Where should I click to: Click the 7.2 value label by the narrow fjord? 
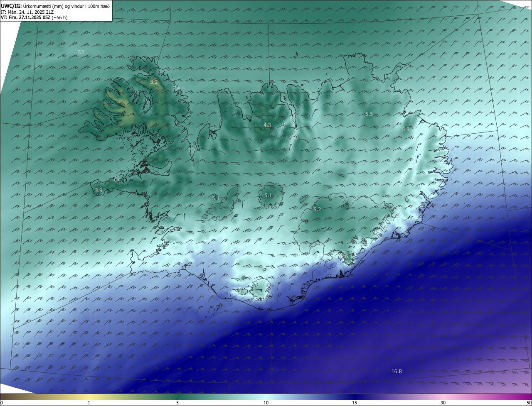pos(192,151)
